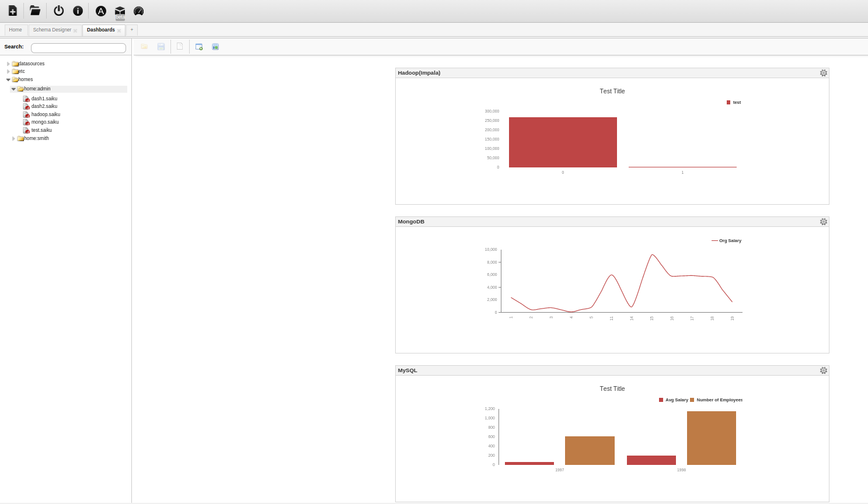Expand the datasources folder
This screenshot has width=868, height=504.
8,64
